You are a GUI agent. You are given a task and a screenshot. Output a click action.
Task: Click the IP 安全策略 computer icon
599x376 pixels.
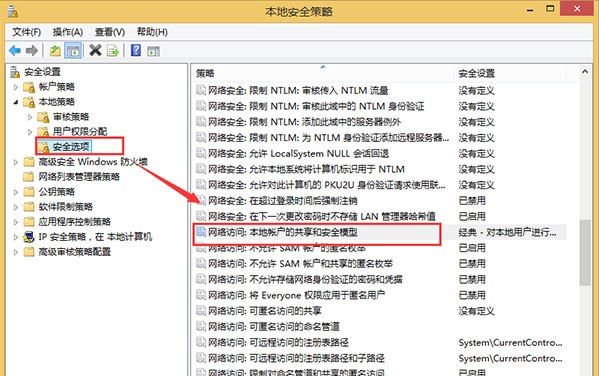(29, 237)
